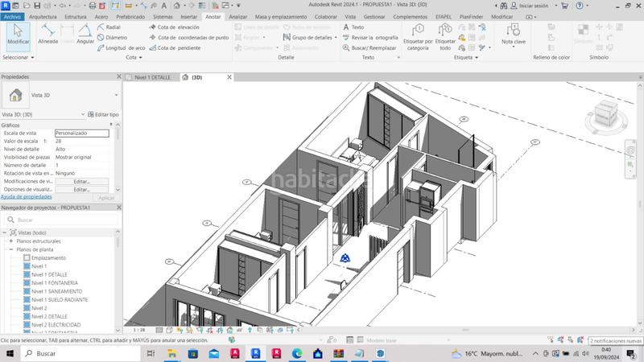Viewport: 644px width, 362px height.
Task: Select the Modificar tool
Action: click(x=18, y=35)
